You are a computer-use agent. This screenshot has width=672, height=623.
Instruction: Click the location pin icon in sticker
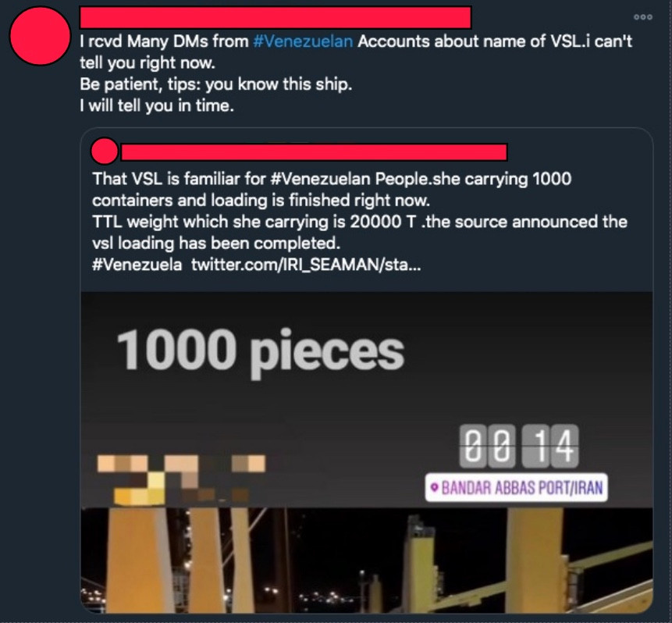[x=434, y=487]
